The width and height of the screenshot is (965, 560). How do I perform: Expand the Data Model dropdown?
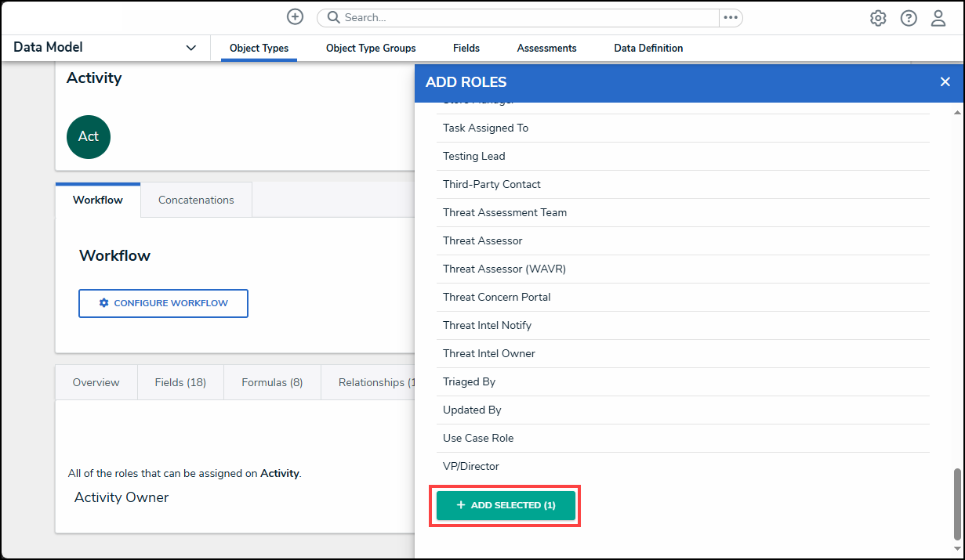[x=190, y=49]
